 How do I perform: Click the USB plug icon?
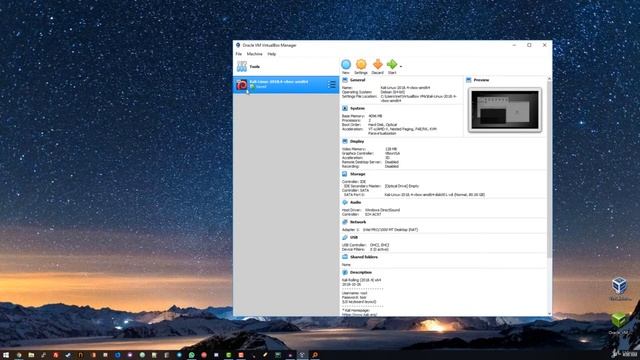(345, 237)
